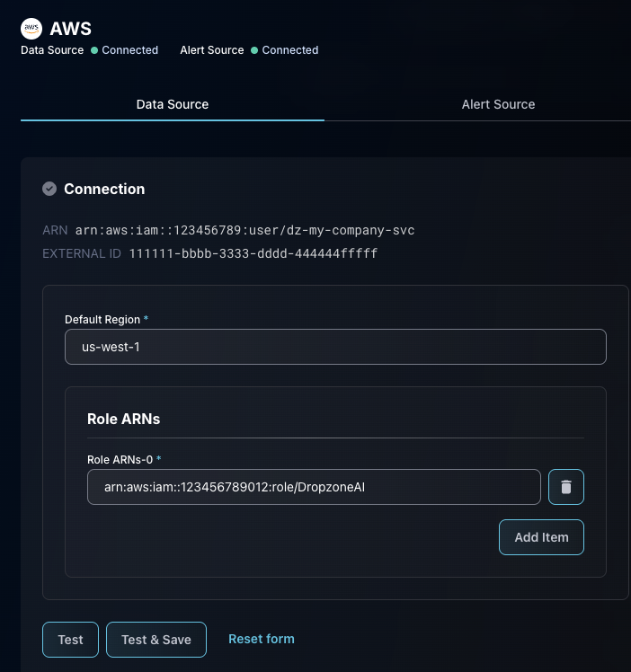
Task: Focus the Default Region field showing us-west-1
Action: pos(335,347)
